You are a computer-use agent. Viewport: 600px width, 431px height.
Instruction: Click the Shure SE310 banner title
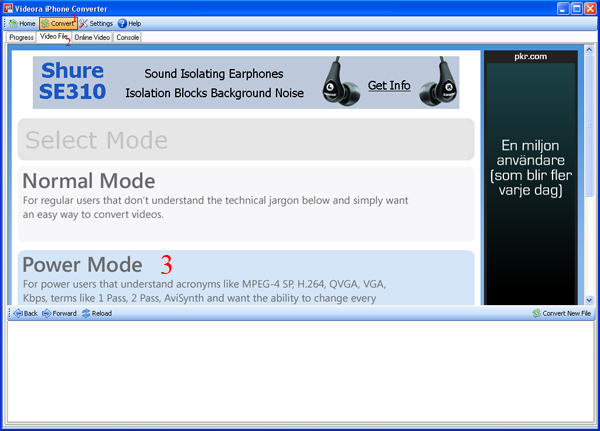point(72,81)
